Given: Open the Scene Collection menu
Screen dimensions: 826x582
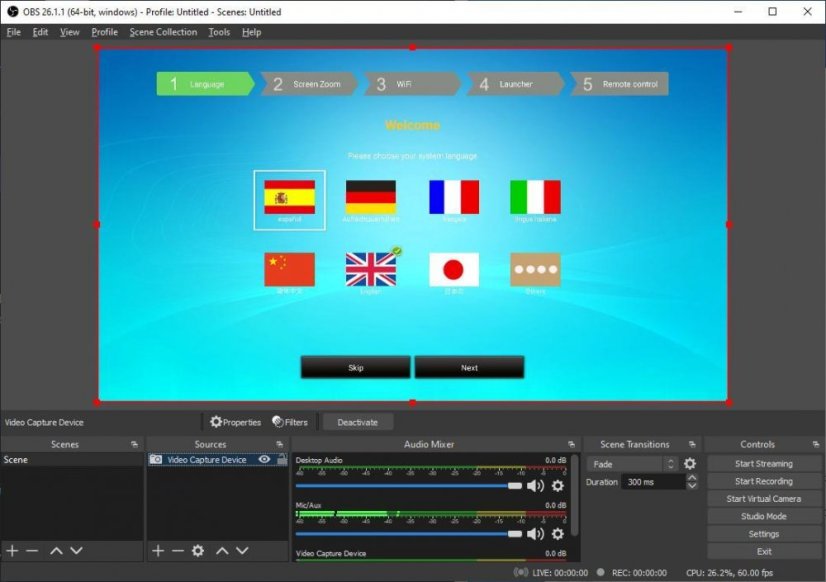Looking at the screenshot, I should tap(163, 31).
